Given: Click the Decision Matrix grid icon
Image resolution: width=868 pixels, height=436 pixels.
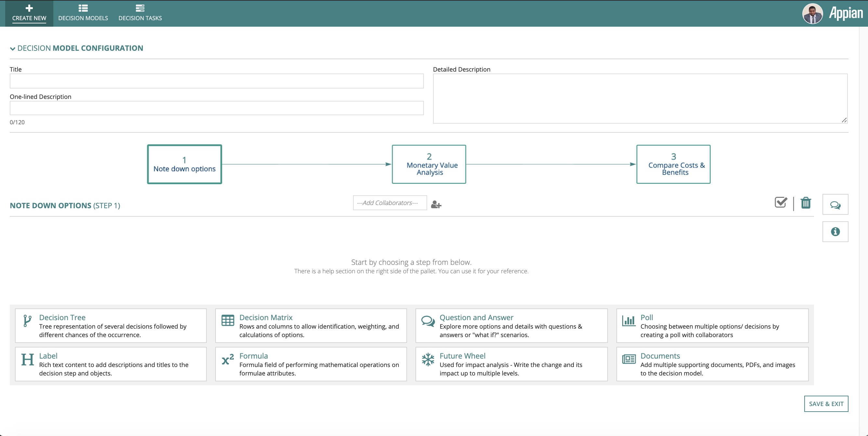Looking at the screenshot, I should pos(228,320).
